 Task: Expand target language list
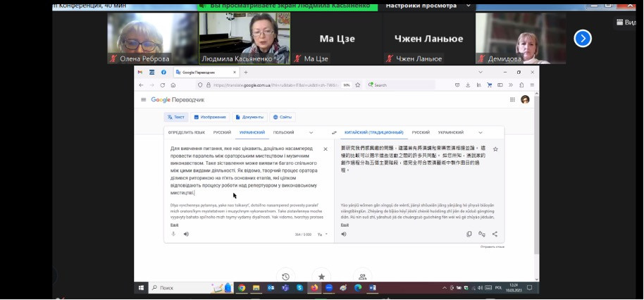coord(481,132)
